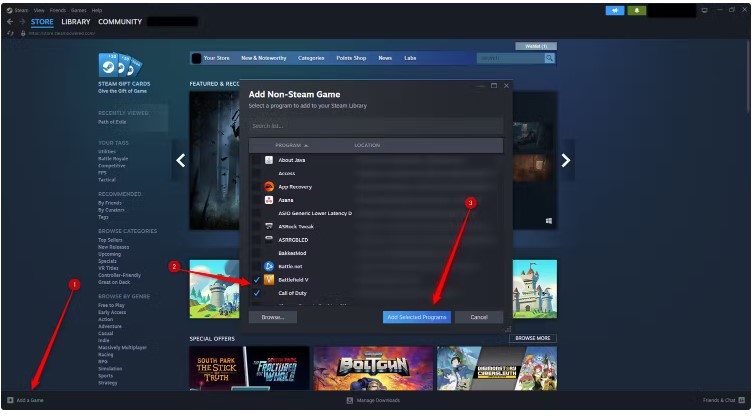Image resolution: width=755 pixels, height=416 pixels.
Task: Open the Path of Exile recently viewed link
Action: coord(112,122)
